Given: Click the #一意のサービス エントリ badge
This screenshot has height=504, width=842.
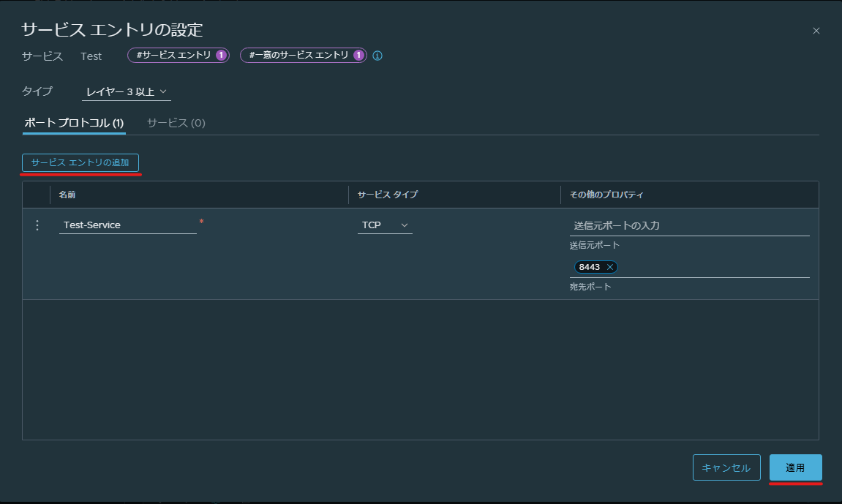Looking at the screenshot, I should [304, 56].
